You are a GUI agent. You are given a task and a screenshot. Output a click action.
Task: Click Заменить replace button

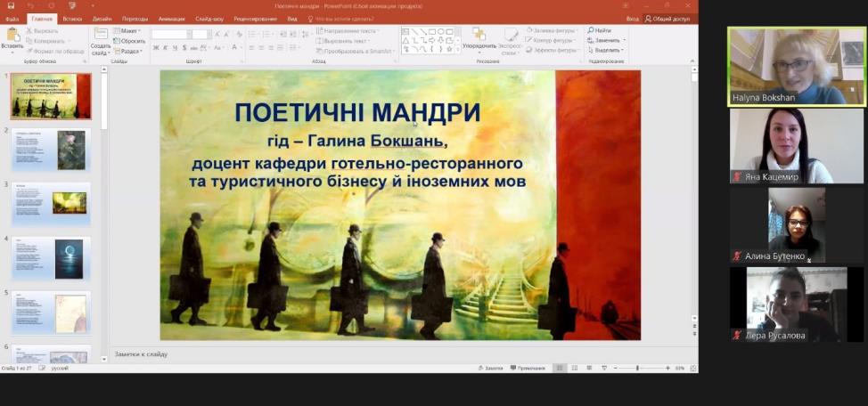pos(607,40)
